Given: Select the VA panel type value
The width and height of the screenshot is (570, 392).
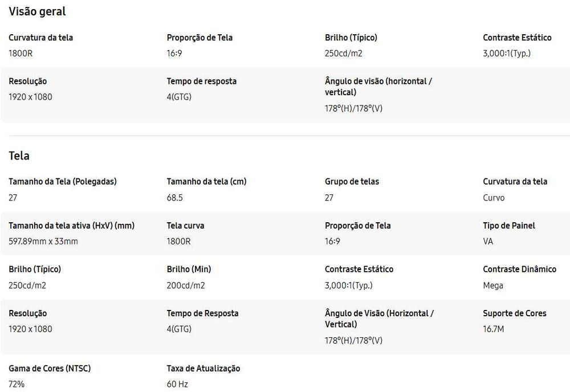Looking at the screenshot, I should [x=488, y=242].
